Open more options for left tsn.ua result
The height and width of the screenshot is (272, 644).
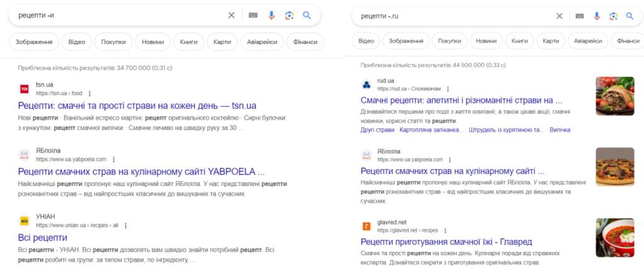(x=90, y=93)
